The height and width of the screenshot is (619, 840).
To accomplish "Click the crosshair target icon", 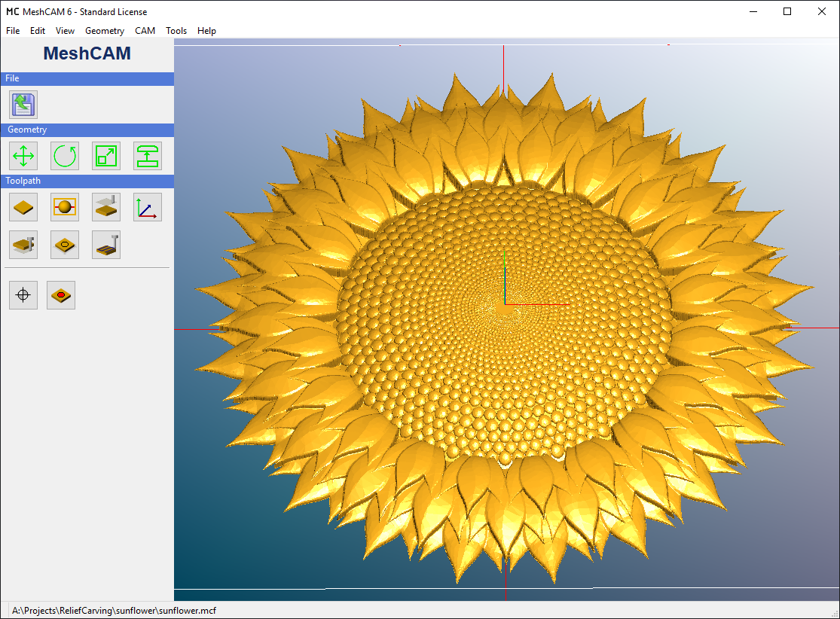I will click(x=23, y=295).
